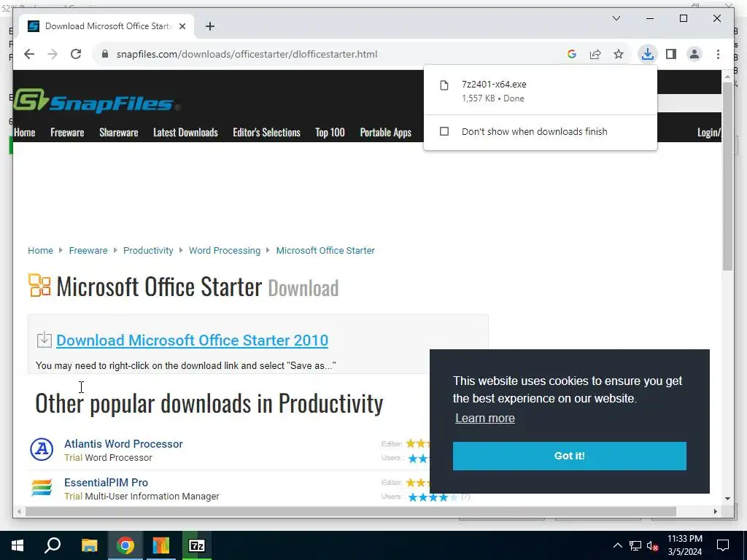Image resolution: width=747 pixels, height=560 pixels.
Task: Open the Home menu item
Action: click(24, 133)
